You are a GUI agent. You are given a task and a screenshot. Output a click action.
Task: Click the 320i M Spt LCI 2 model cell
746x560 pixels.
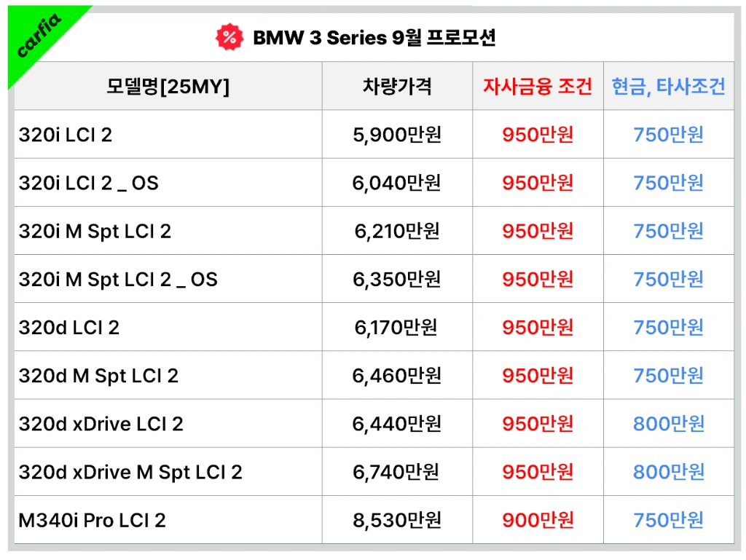coord(95,231)
